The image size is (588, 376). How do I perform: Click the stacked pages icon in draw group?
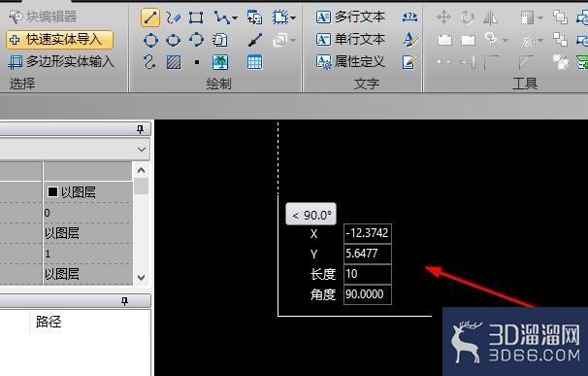pos(219,40)
